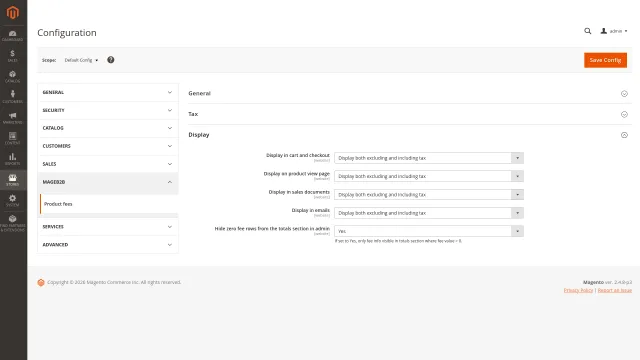
Task: Open Find Partners & Extensions icon
Action: (13, 223)
